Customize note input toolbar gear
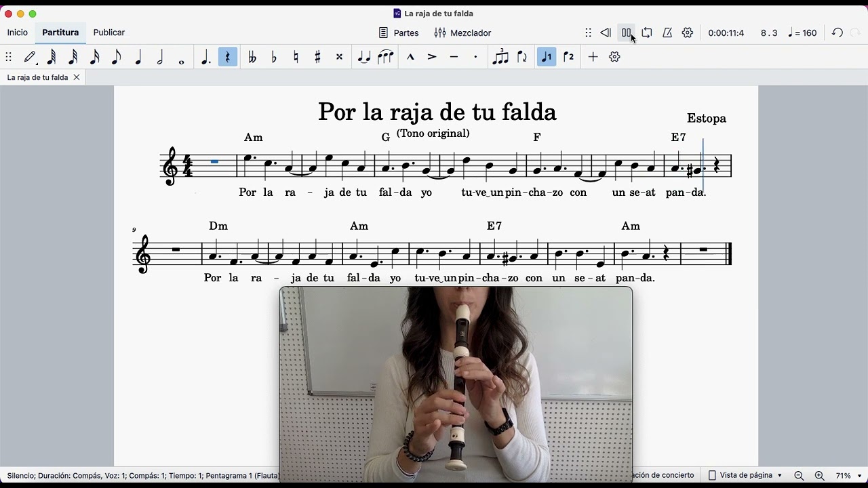 614,58
